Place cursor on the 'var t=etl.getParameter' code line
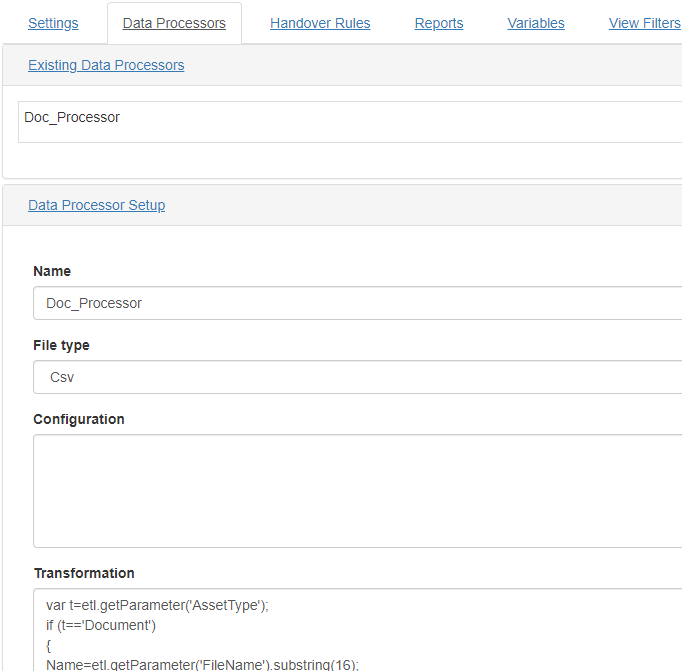The image size is (682, 671). 158,605
